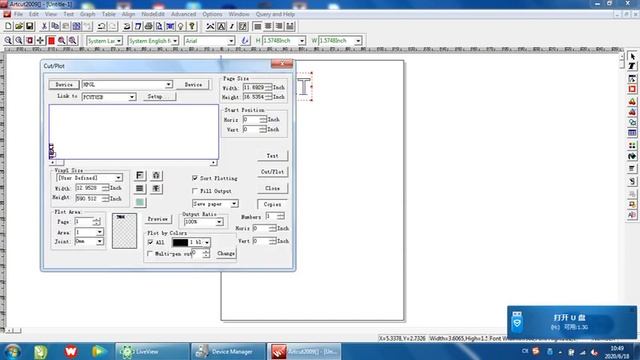Click the Print icon in the toolbar

[x=149, y=27]
